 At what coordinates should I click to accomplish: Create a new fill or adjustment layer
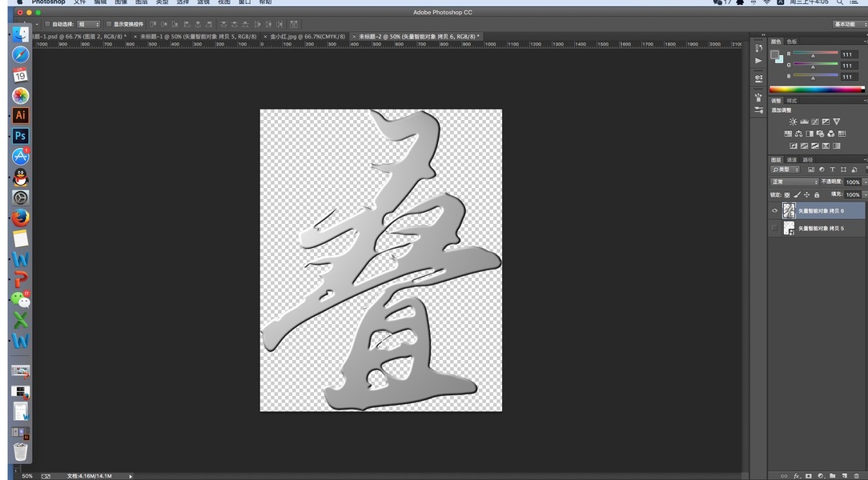click(821, 475)
